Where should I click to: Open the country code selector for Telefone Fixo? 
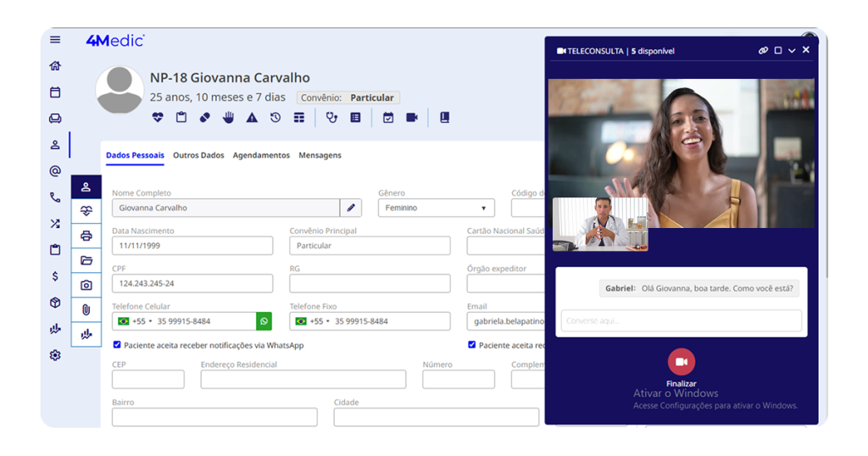pyautogui.click(x=313, y=321)
